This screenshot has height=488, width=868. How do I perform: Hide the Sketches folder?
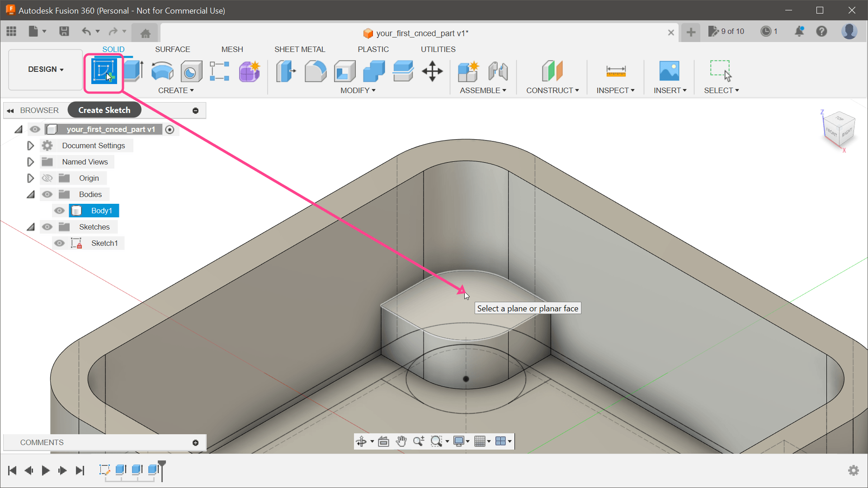pos(47,227)
